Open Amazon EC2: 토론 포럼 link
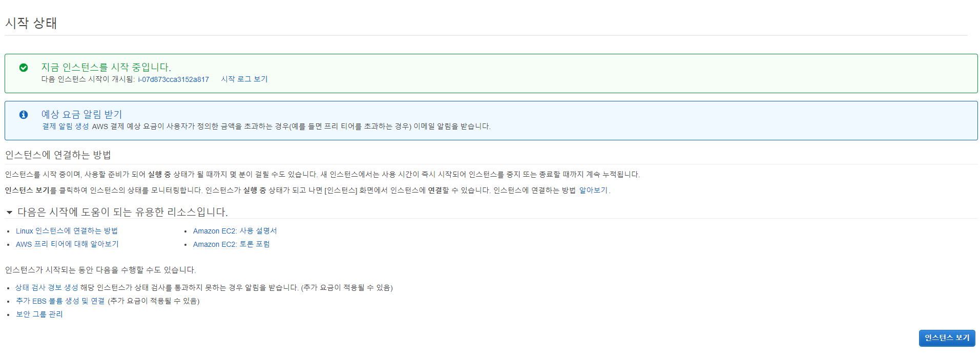The height and width of the screenshot is (359, 980). tap(231, 244)
